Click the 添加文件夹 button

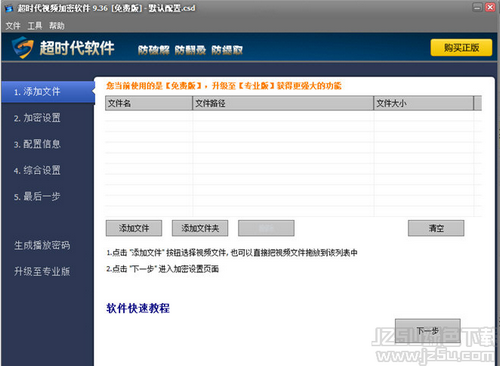click(200, 228)
